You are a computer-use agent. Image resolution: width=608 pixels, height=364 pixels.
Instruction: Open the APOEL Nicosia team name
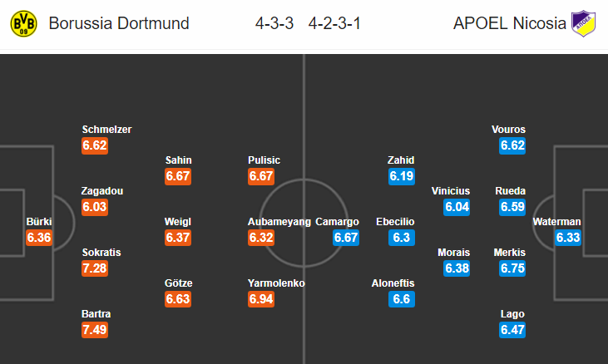(510, 23)
